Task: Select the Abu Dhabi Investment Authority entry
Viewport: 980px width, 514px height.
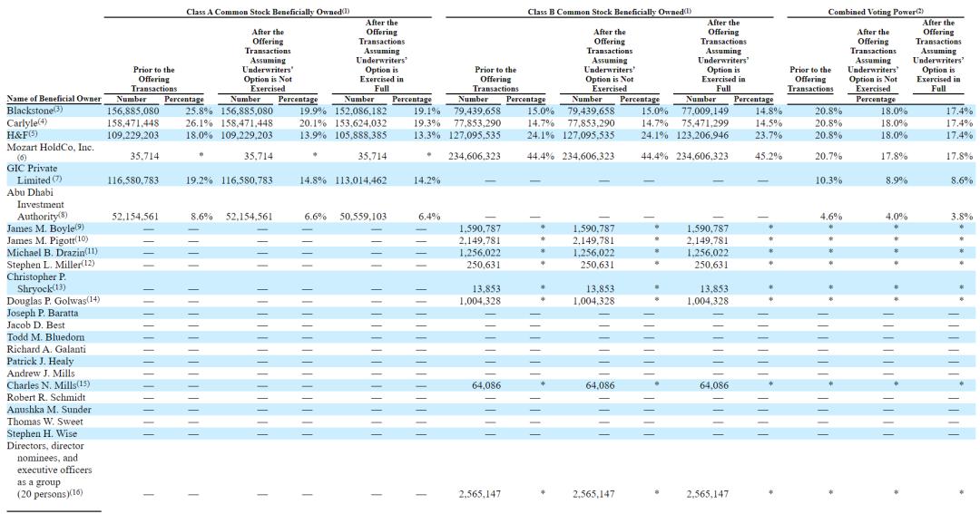Action: [41, 205]
